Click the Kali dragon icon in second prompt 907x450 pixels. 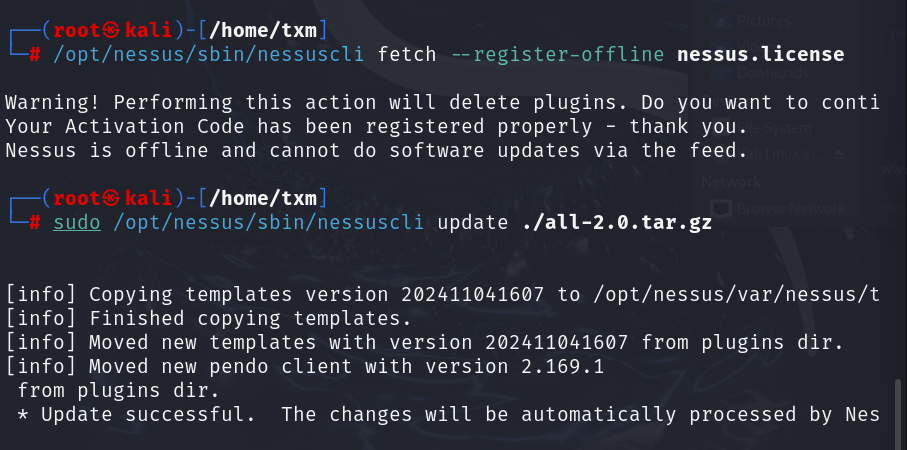[x=110, y=198]
